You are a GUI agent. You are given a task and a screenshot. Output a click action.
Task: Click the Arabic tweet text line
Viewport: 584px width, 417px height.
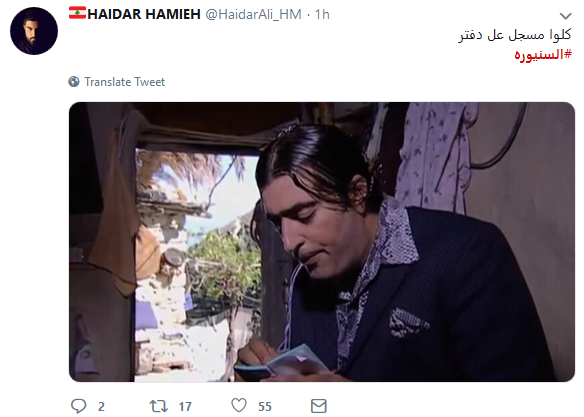[x=515, y=35]
